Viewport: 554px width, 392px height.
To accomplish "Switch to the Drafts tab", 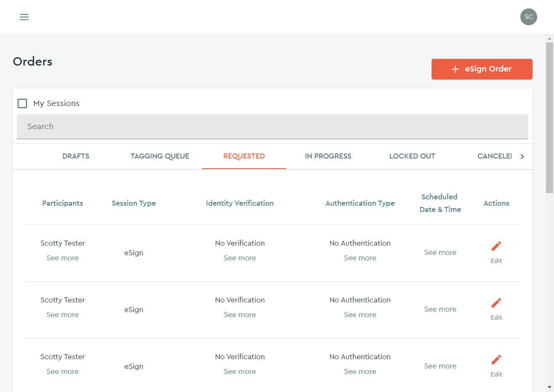I will pos(76,156).
